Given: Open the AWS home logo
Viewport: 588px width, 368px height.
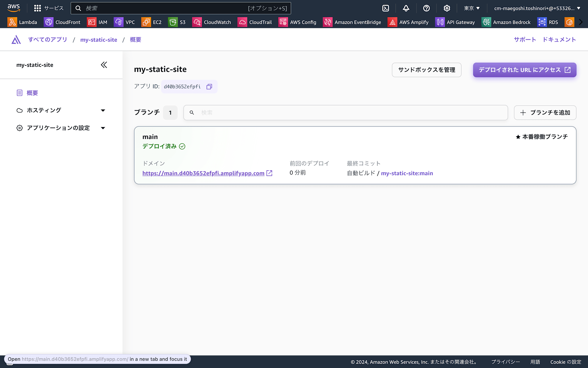Looking at the screenshot, I should [14, 8].
